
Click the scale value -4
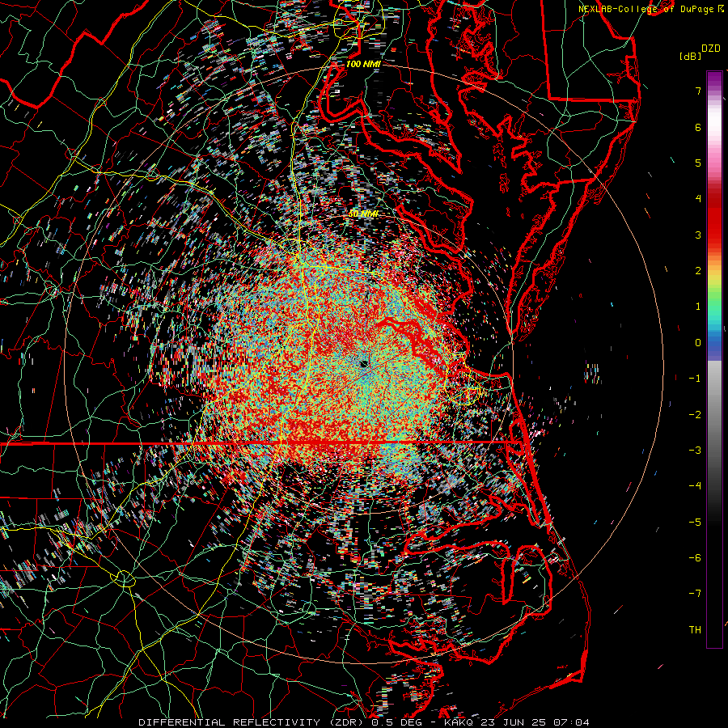[x=695, y=486]
